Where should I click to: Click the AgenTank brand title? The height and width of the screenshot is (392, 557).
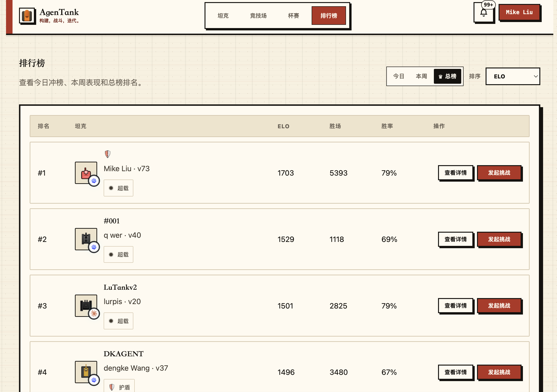coord(59,12)
